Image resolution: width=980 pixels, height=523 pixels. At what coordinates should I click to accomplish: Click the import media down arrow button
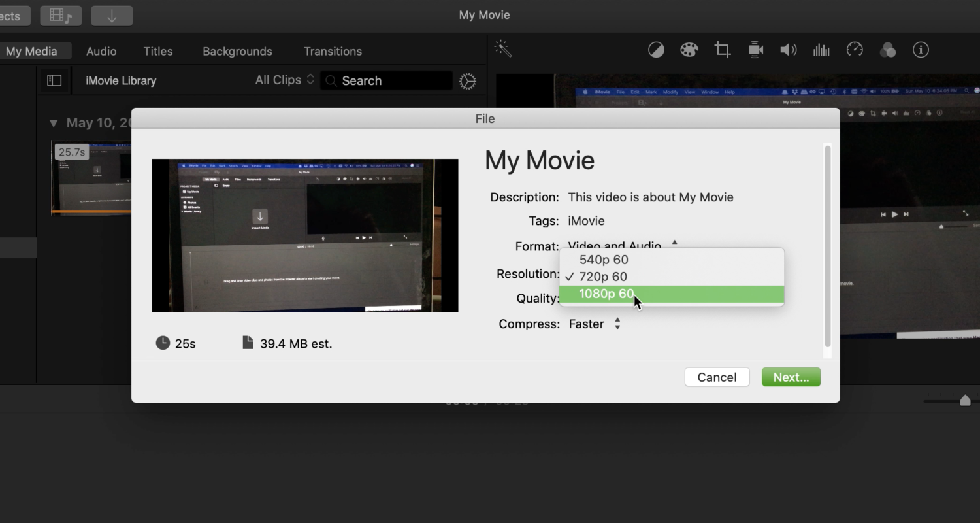point(112,16)
